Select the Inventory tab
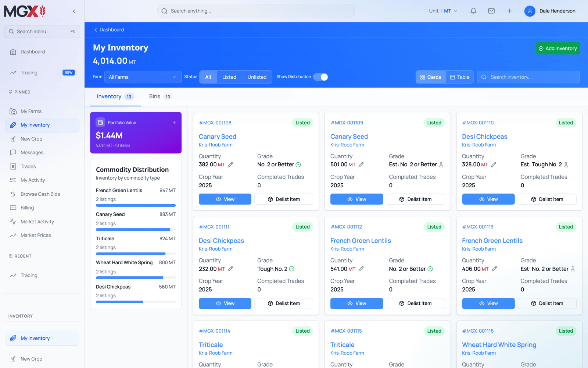Viewport: 588px width, 368px height. click(115, 96)
